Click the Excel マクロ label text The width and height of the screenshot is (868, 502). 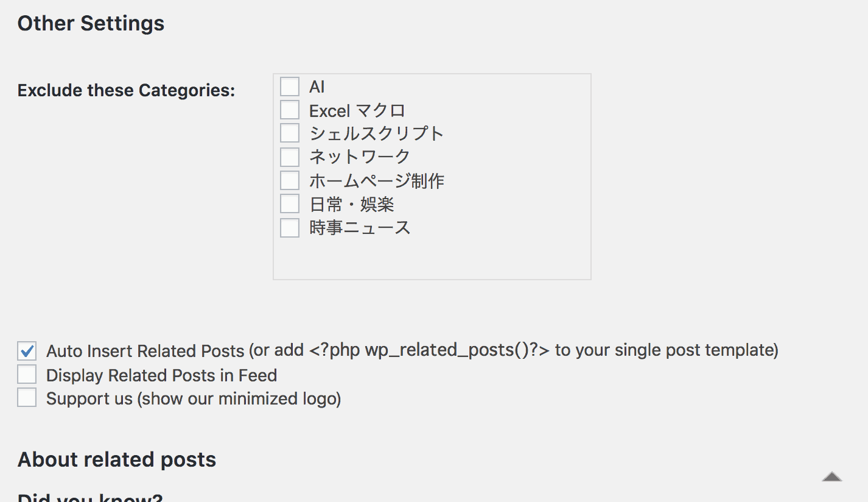pyautogui.click(x=357, y=111)
